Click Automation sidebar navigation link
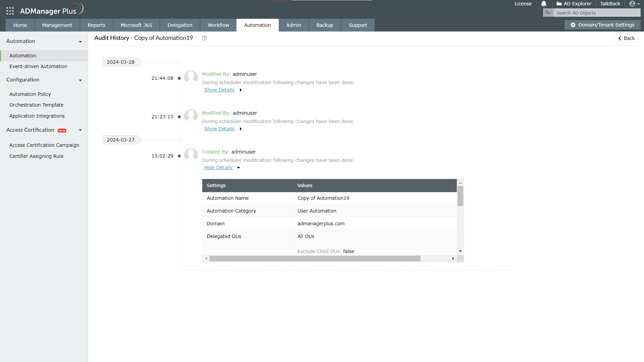Viewport: 644px width, 362px height. pos(22,55)
